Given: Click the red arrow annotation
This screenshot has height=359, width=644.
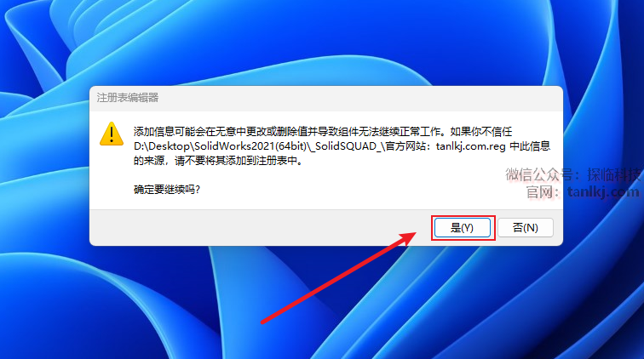Looking at the screenshot, I should tap(339, 278).
